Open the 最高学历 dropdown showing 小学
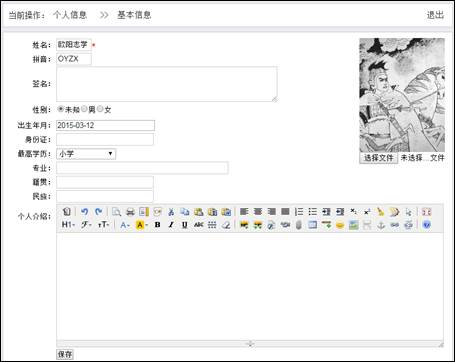455x362 pixels. coord(86,154)
